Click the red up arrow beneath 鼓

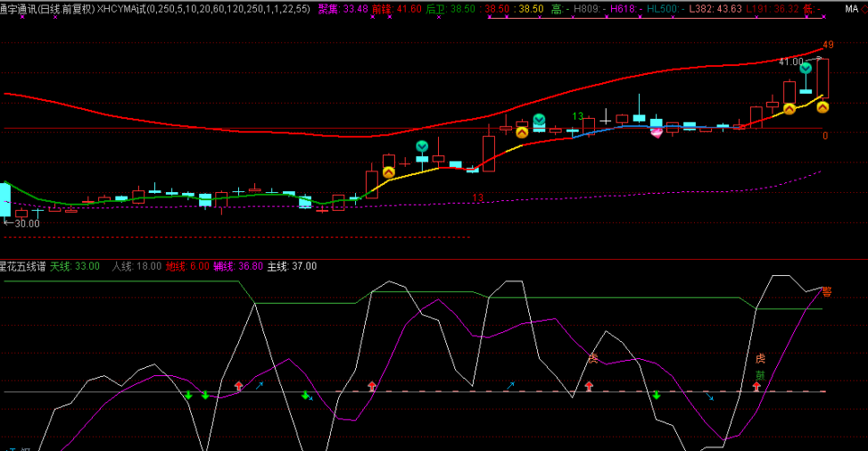[x=757, y=386]
